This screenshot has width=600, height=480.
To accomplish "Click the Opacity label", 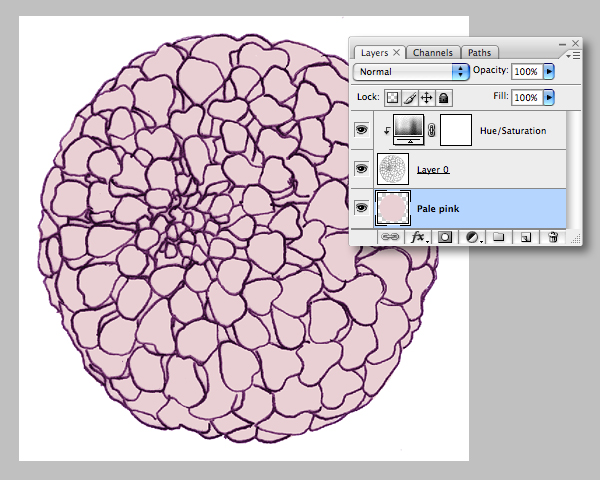I will (x=491, y=70).
